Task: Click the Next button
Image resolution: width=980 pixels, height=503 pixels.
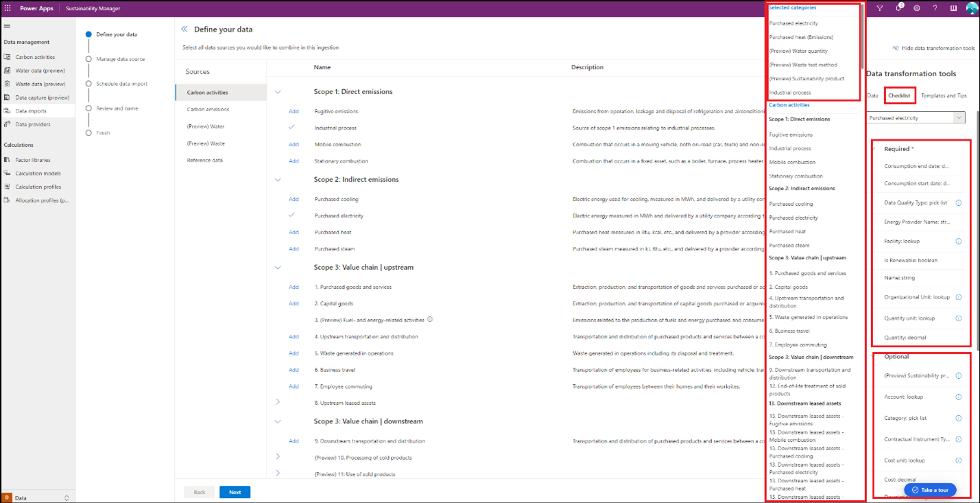Action: (235, 492)
